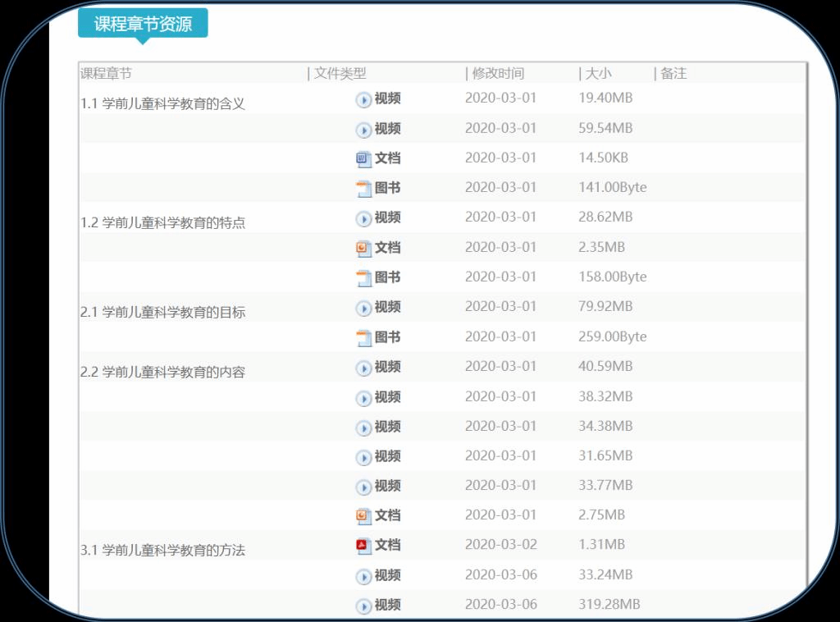Click the PowerPoint icon for the 2.35MB document
The height and width of the screenshot is (622, 840).
click(x=363, y=248)
